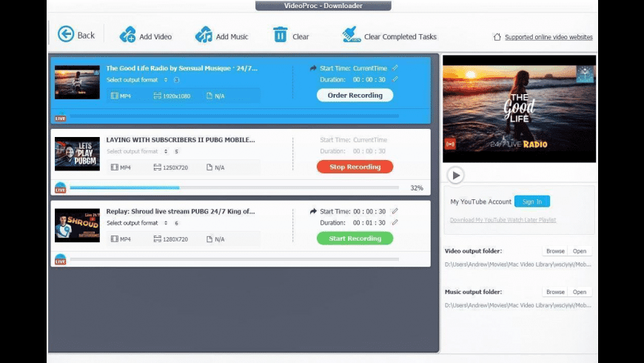Select the Good Life Radio thumbnail

click(77, 82)
